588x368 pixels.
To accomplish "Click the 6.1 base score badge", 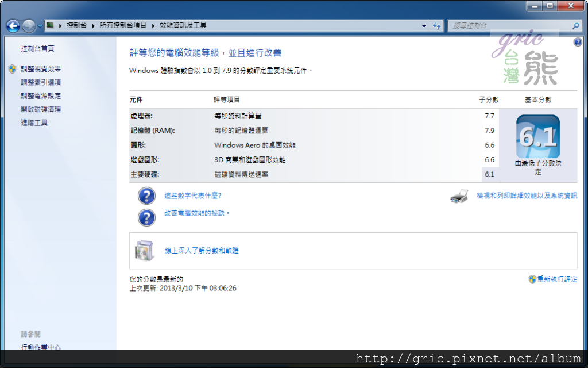I will click(x=537, y=136).
